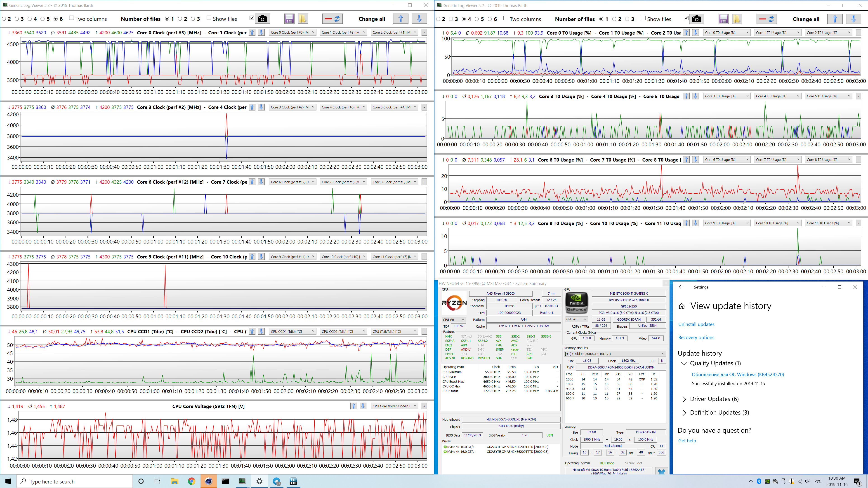Click the Type here to search box
This screenshot has height=488, width=868.
tap(75, 482)
